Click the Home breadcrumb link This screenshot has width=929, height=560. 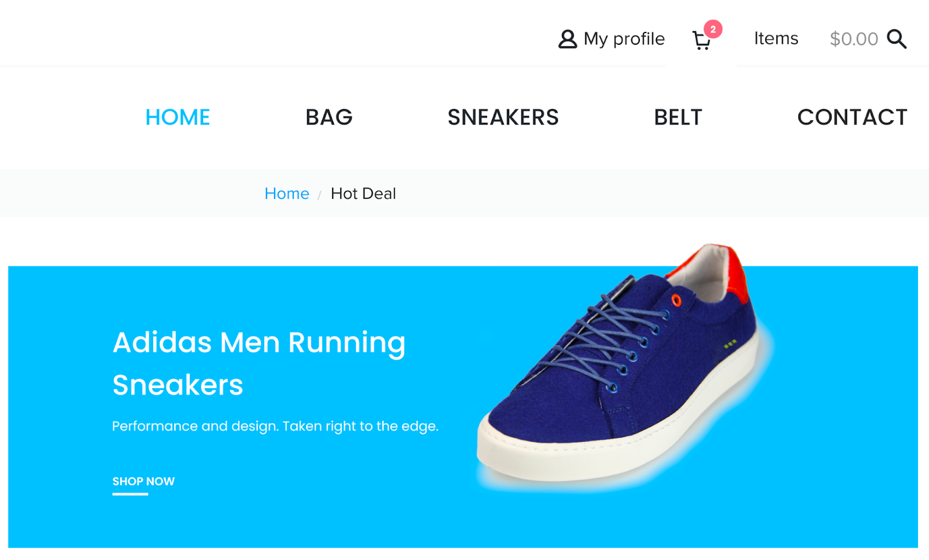point(287,193)
